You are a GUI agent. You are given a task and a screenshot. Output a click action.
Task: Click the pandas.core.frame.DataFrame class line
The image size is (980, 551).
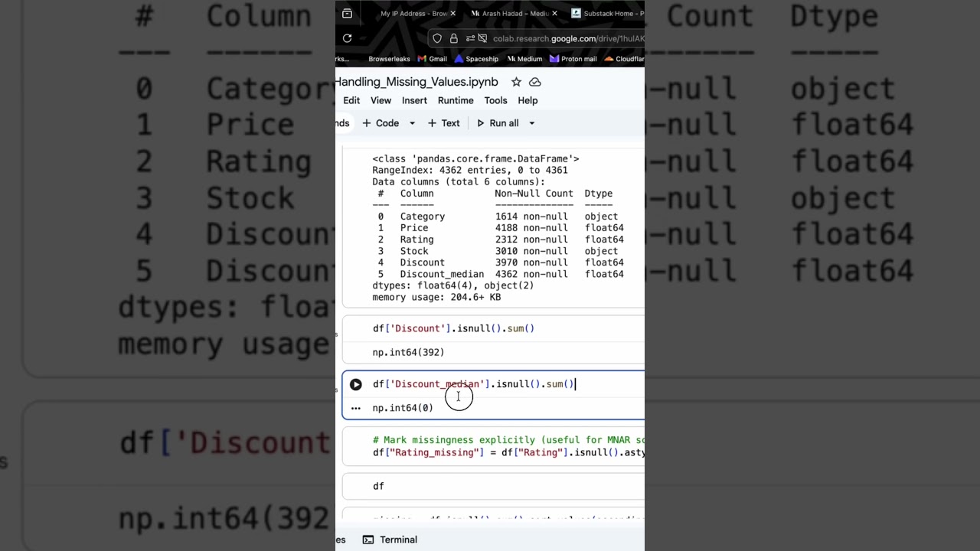(475, 158)
